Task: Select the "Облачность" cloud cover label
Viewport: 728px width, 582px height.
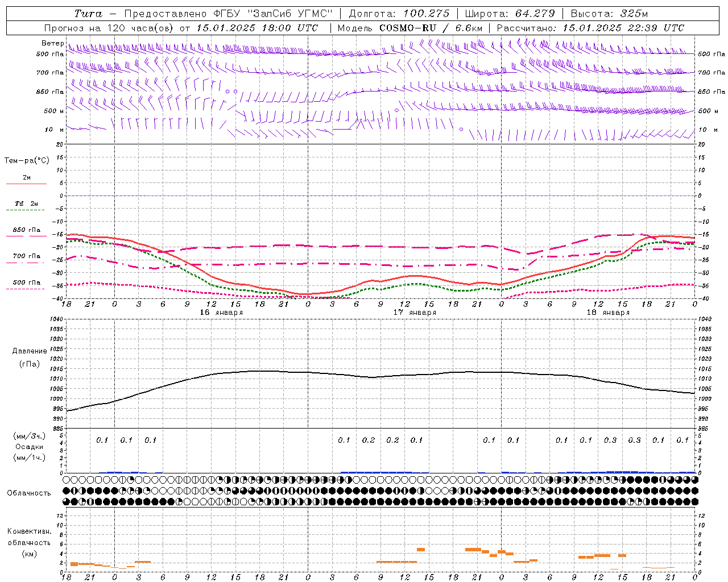Action: (29, 493)
